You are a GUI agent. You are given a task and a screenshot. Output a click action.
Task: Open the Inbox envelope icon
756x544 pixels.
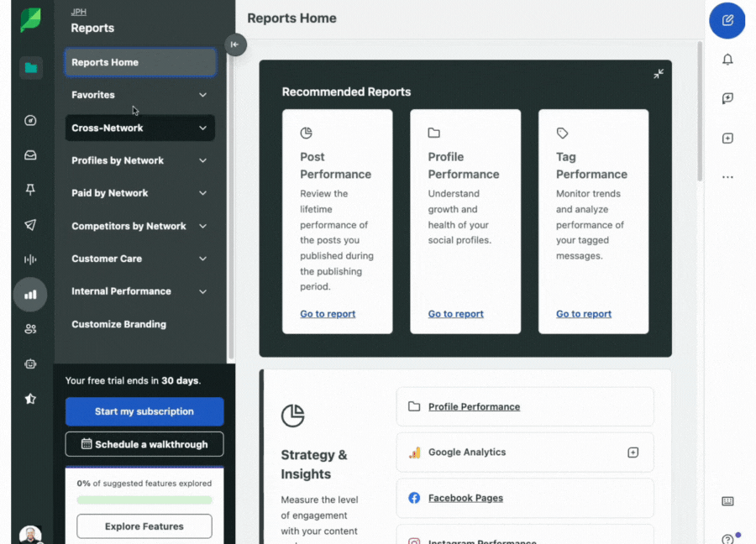coord(30,154)
